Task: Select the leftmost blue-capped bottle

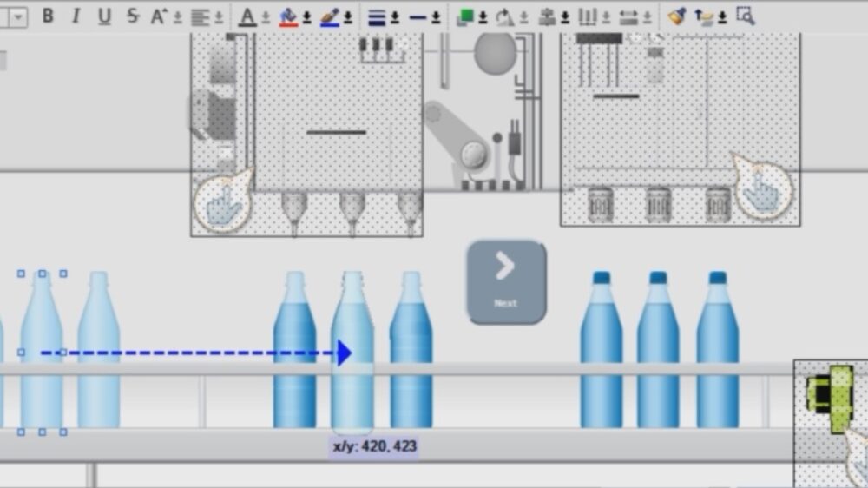Action: click(602, 349)
